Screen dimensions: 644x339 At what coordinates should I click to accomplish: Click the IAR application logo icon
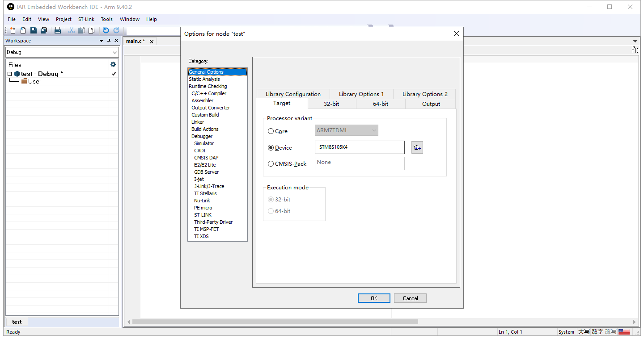click(x=11, y=7)
